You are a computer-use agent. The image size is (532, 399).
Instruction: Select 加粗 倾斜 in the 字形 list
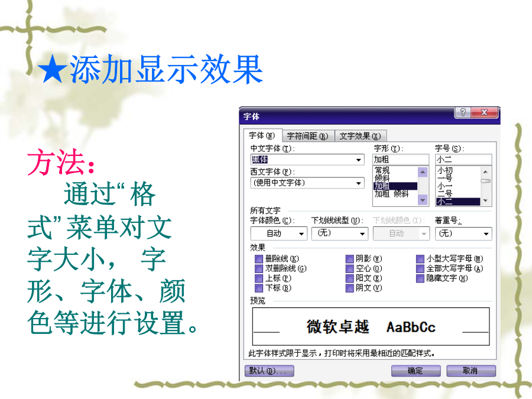[391, 194]
